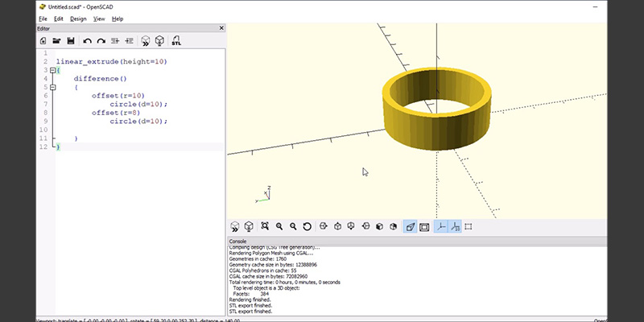Switch to the Top view
Image resolution: width=644 pixels, height=322 pixels.
337,226
